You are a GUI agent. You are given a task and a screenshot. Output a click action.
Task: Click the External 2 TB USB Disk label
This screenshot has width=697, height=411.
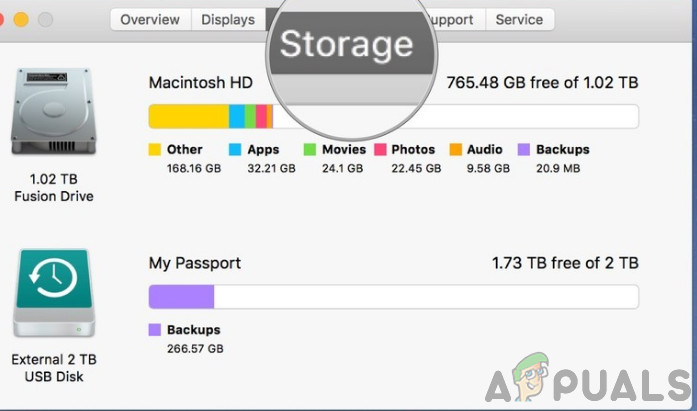pyautogui.click(x=54, y=368)
